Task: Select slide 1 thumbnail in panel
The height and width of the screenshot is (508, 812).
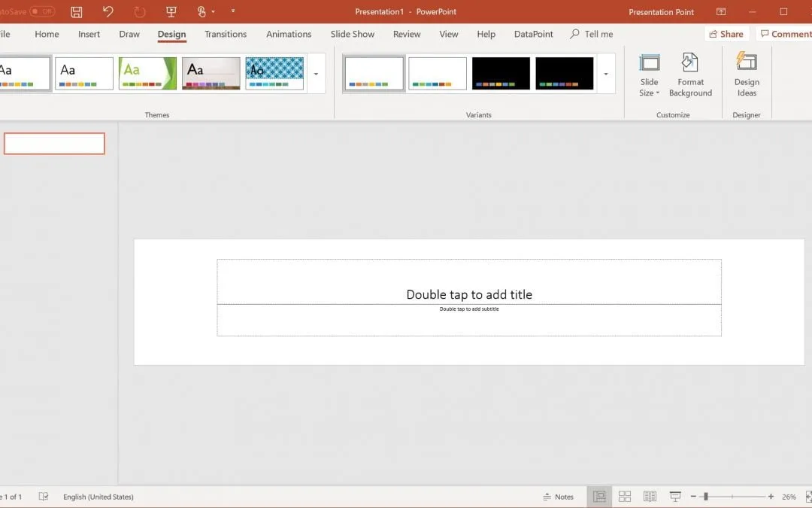Action: click(54, 144)
